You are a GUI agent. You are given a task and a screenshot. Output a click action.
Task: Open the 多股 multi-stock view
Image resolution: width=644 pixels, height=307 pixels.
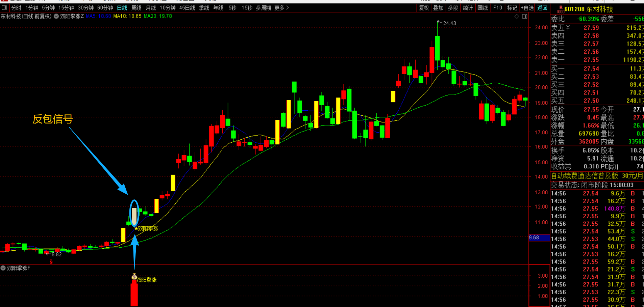pos(453,8)
